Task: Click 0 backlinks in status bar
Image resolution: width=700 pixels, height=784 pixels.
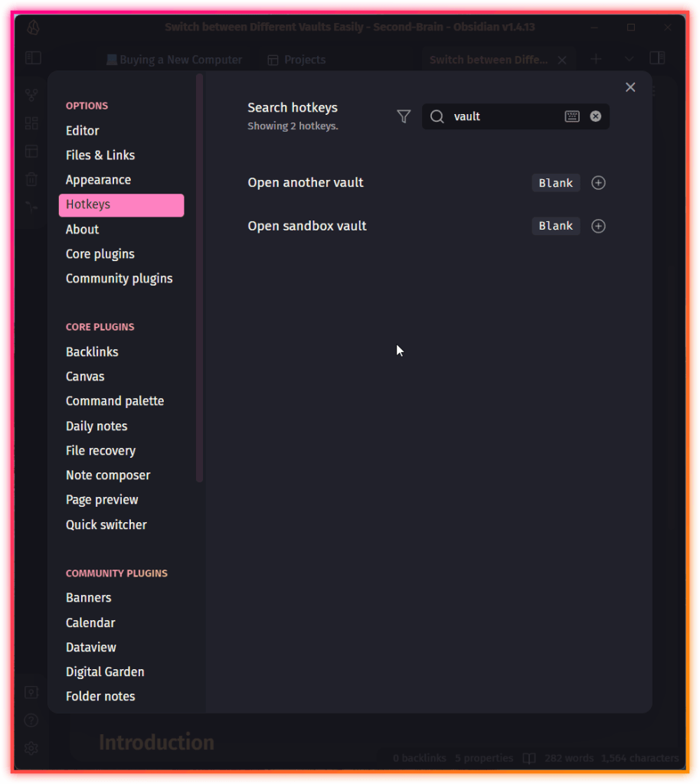Action: pyautogui.click(x=419, y=759)
